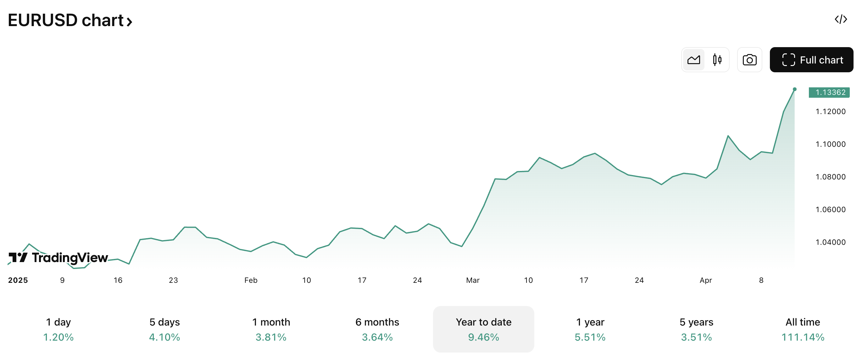Open the EURUSD chart heading link
Image resolution: width=868 pixels, height=362 pixels.
pyautogui.click(x=66, y=20)
